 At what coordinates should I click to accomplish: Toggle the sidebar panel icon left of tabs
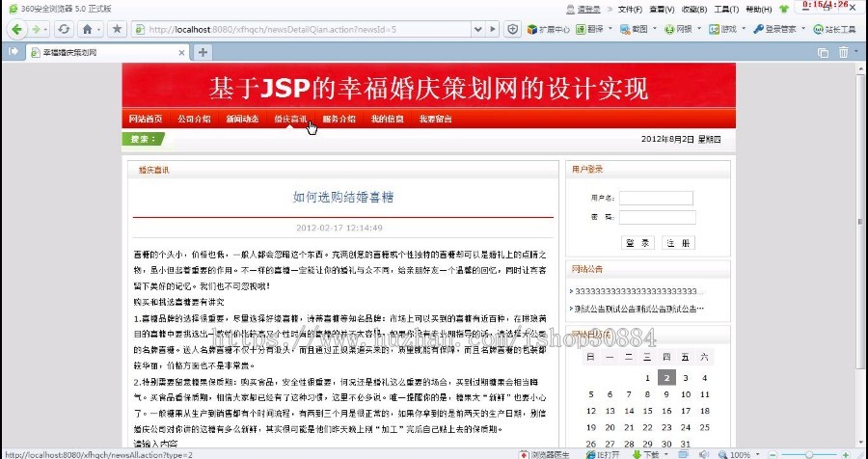pos(14,51)
